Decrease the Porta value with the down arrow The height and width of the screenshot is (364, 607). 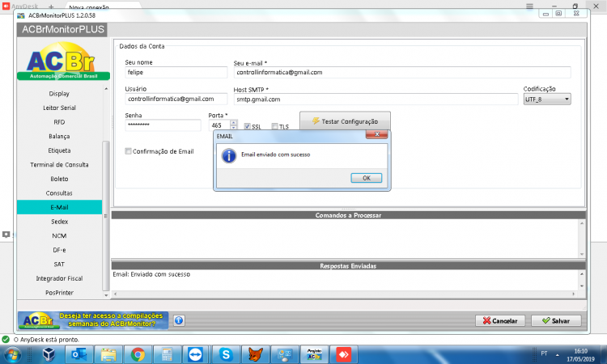pos(233,127)
